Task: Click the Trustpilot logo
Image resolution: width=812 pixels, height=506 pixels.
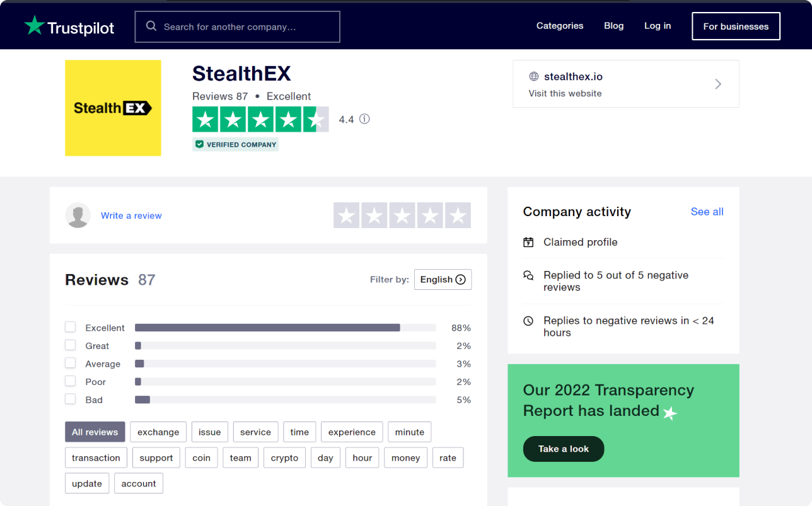Action: point(69,26)
